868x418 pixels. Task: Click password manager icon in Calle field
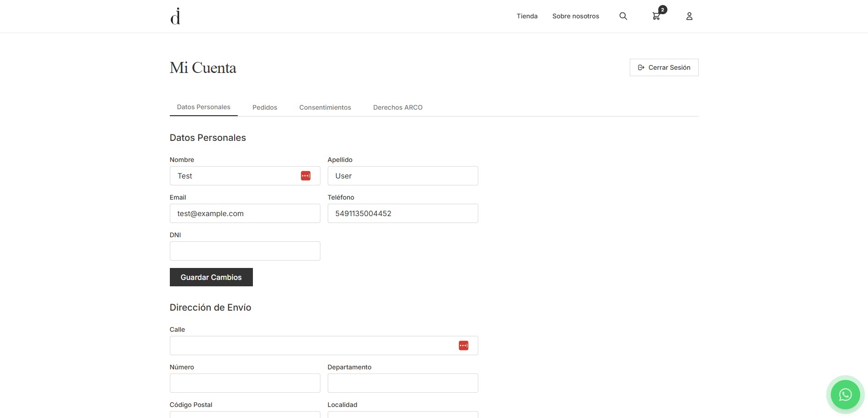(464, 346)
